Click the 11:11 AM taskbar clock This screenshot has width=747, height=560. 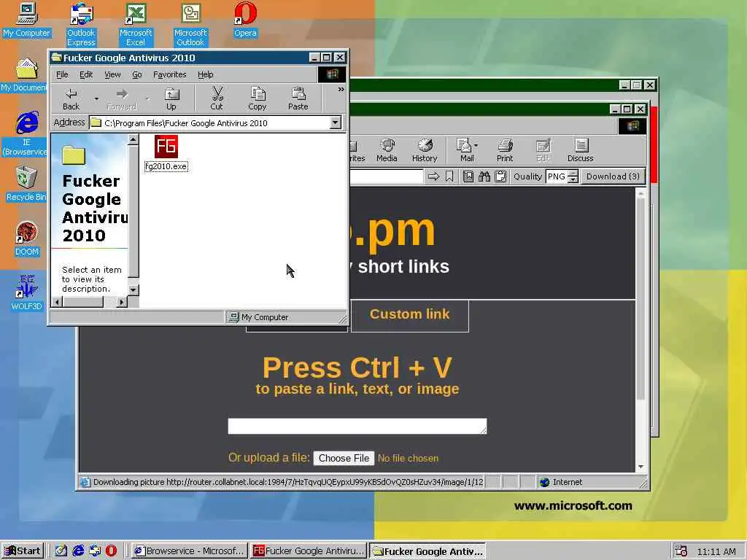click(716, 551)
